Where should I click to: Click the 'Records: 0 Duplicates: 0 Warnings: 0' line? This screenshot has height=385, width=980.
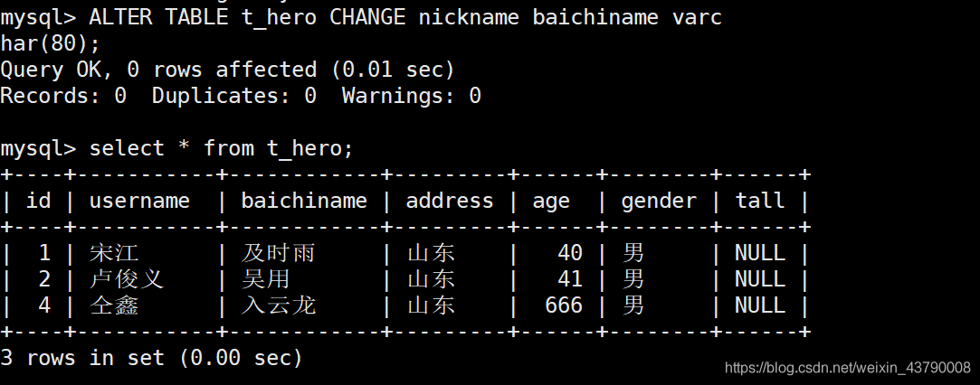pos(241,96)
